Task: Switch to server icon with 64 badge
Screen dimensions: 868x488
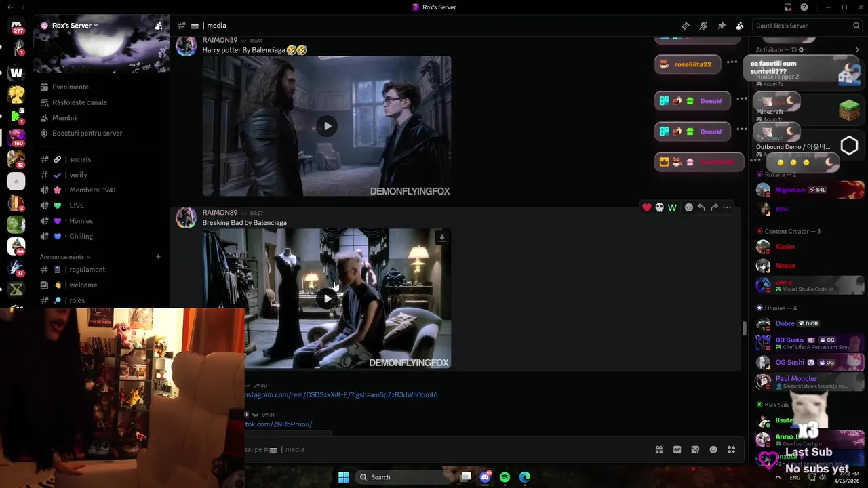Action: 16,245
